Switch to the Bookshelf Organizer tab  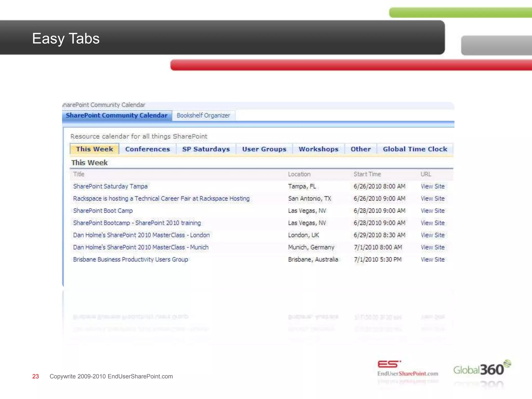[203, 115]
